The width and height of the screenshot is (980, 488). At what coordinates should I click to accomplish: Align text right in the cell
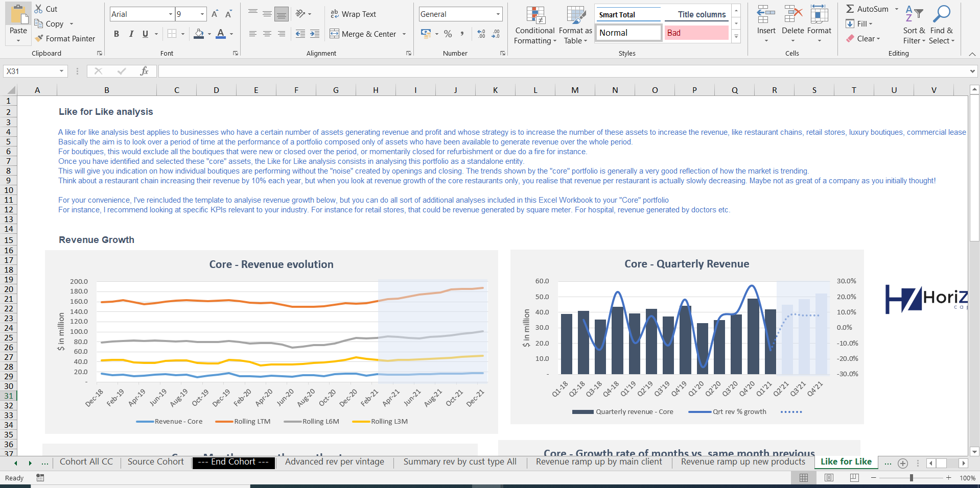pyautogui.click(x=282, y=34)
